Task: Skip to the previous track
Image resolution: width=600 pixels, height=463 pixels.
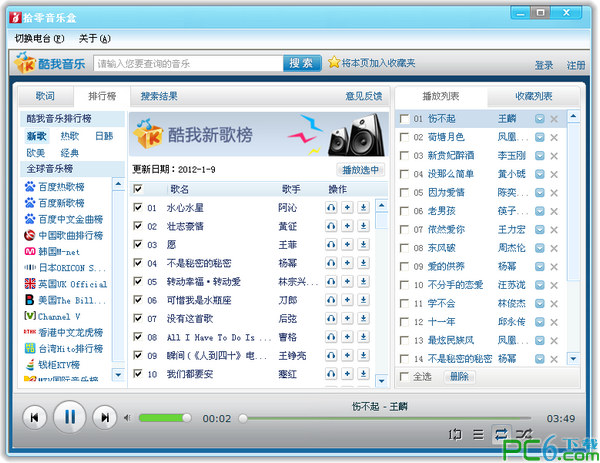Action: tap(34, 417)
